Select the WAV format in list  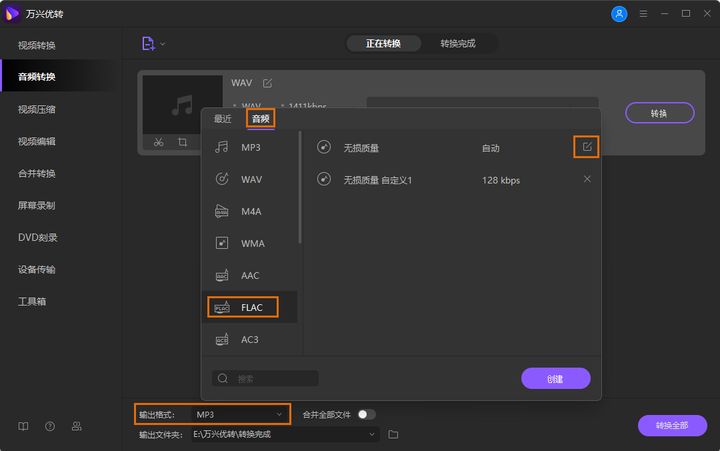click(x=250, y=179)
